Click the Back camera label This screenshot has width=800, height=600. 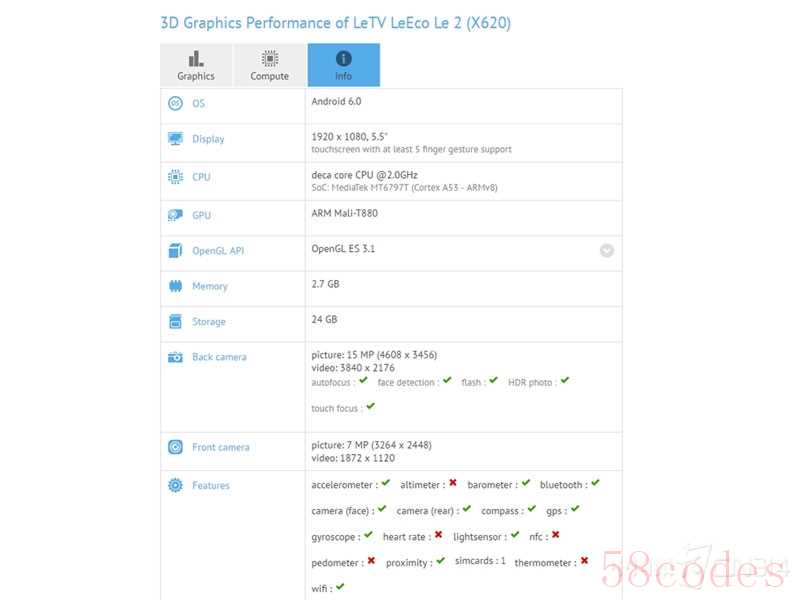[x=219, y=357]
